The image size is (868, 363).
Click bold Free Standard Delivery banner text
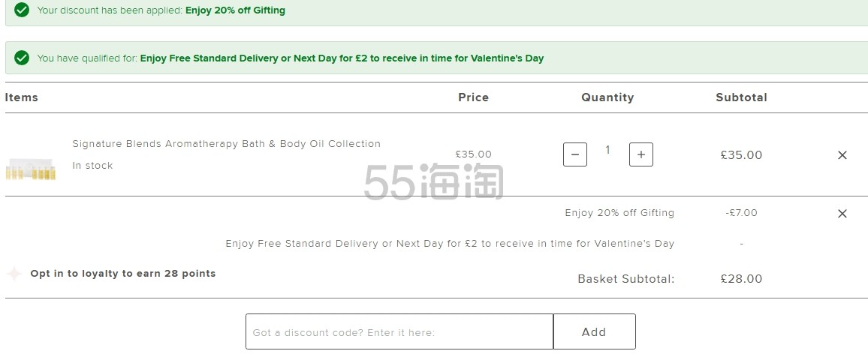click(x=342, y=58)
